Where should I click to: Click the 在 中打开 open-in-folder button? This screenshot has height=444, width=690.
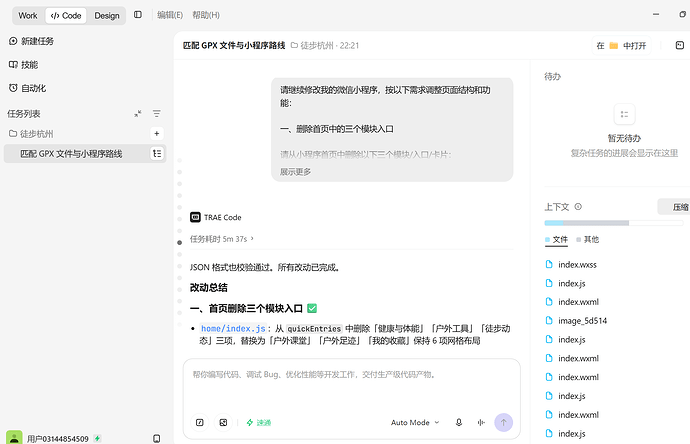coord(621,46)
